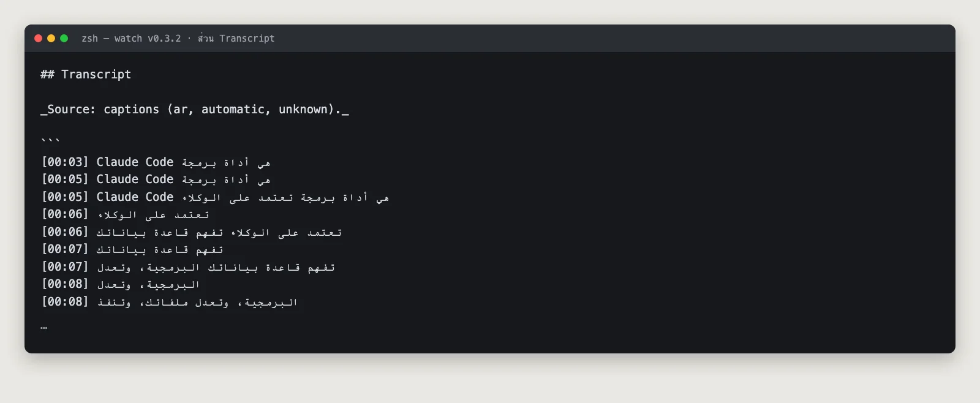980x403 pixels.
Task: Select the last [00:08] timestamp
Action: (x=65, y=301)
